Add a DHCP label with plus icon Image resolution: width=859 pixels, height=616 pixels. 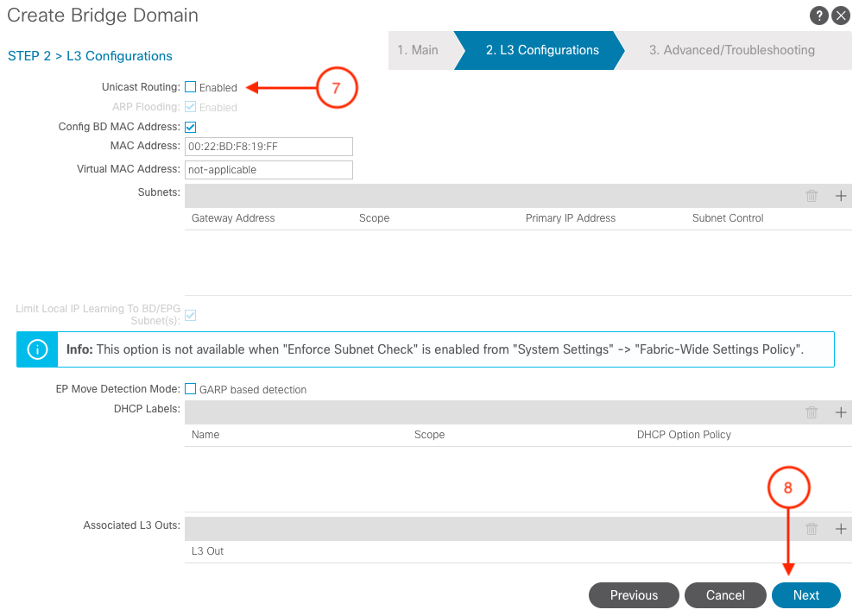[x=841, y=412]
